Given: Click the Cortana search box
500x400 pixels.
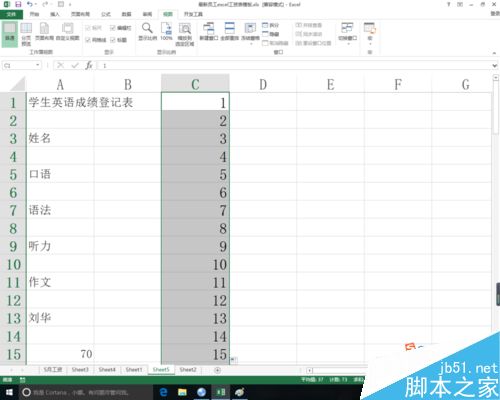Looking at the screenshot, I should pos(86,392).
